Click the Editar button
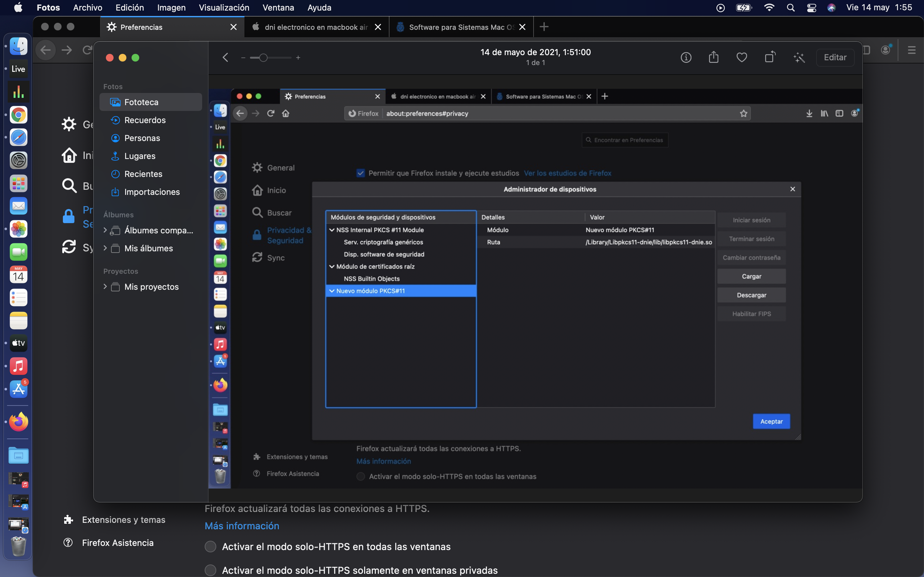 click(x=835, y=58)
